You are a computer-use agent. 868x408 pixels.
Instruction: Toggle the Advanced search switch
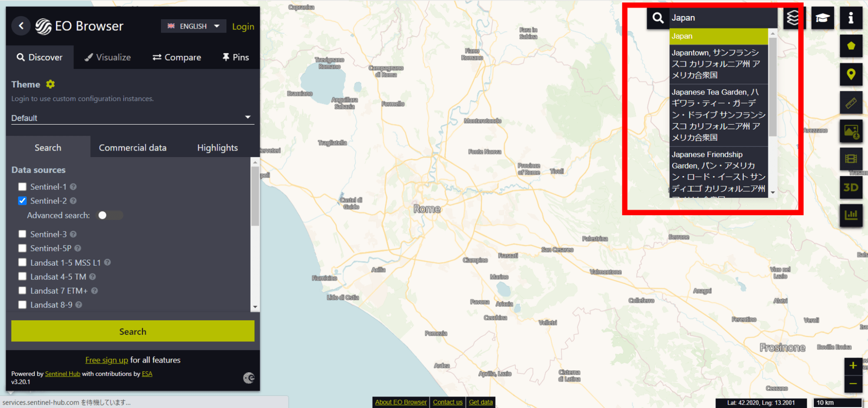[109, 215]
